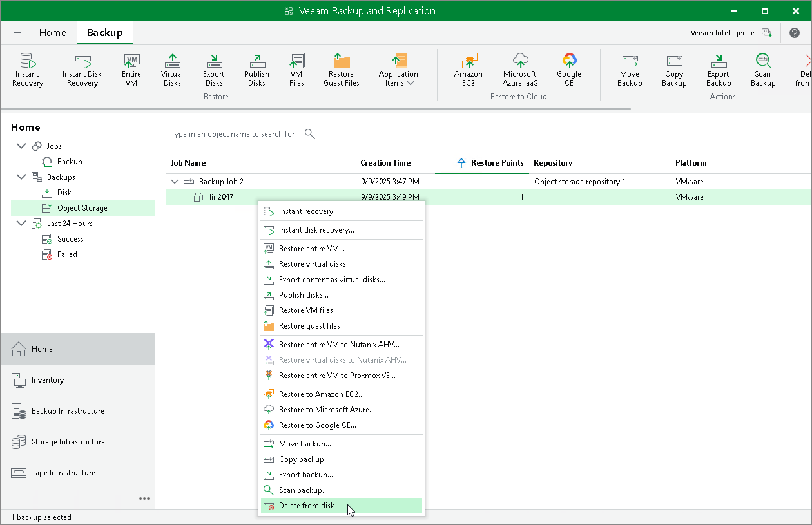This screenshot has height=525, width=812.
Task: Open Veeam Intelligence assistant
Action: pos(731,33)
